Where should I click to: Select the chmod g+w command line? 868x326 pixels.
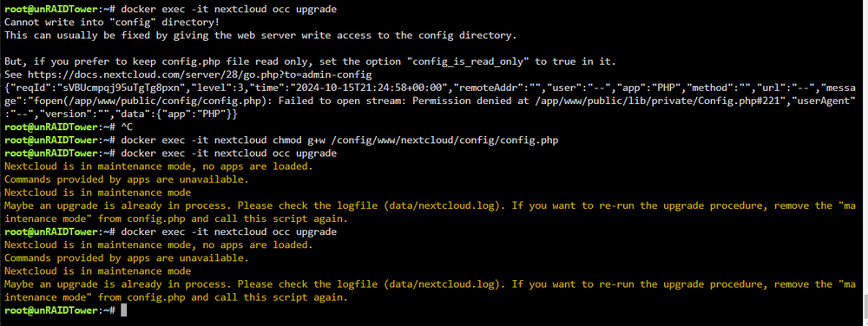[x=281, y=140]
